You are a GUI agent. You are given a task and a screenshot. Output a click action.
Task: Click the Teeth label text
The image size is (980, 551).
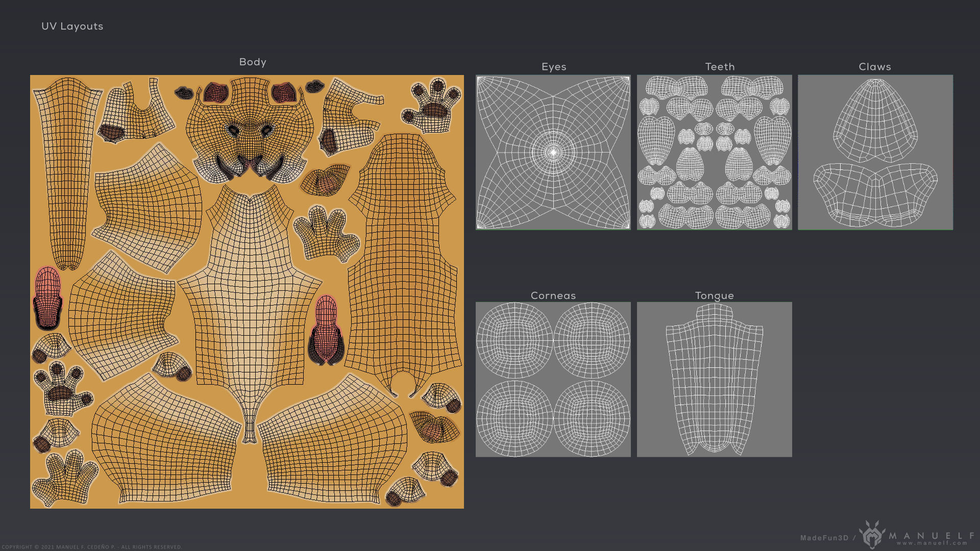pos(720,67)
